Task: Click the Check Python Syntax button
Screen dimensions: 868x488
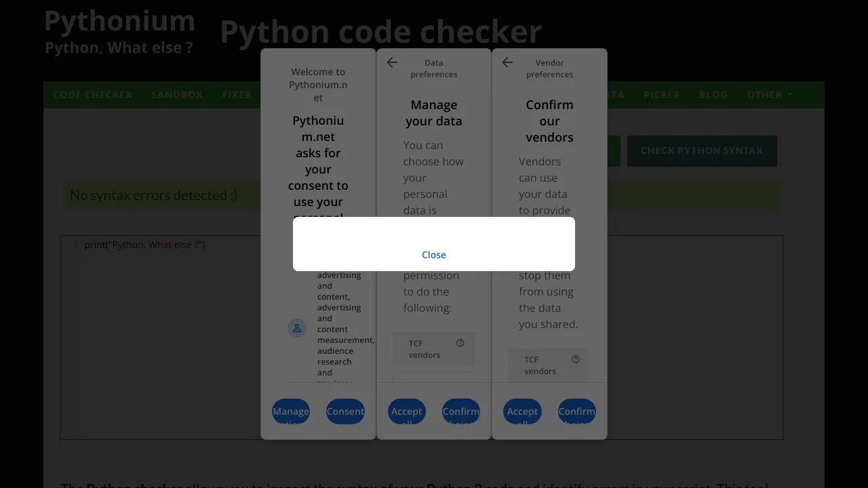Action: 702,150
